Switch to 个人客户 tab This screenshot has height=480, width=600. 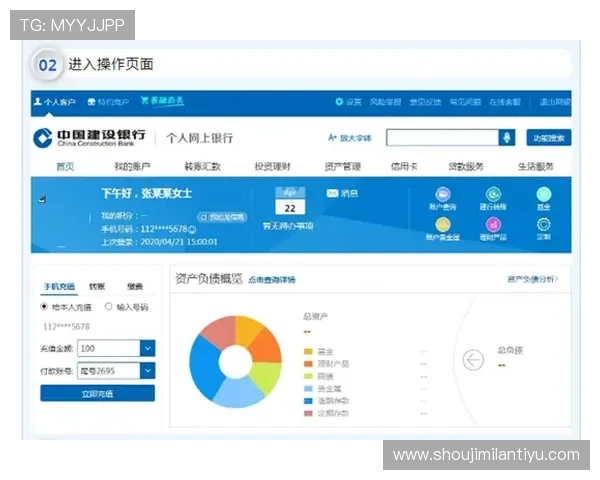pos(54,102)
